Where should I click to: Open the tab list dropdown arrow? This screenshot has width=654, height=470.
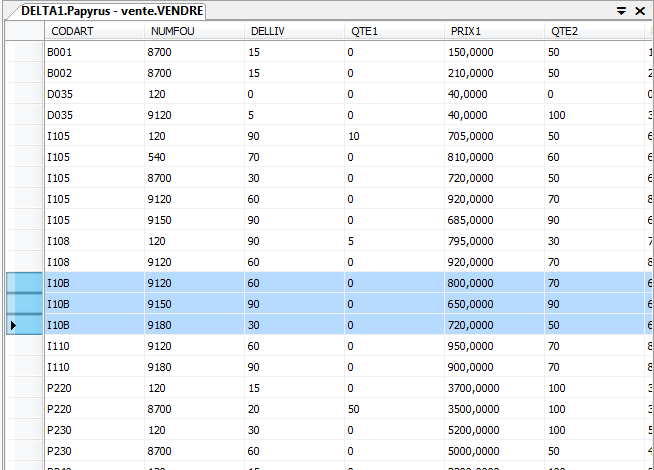click(621, 10)
